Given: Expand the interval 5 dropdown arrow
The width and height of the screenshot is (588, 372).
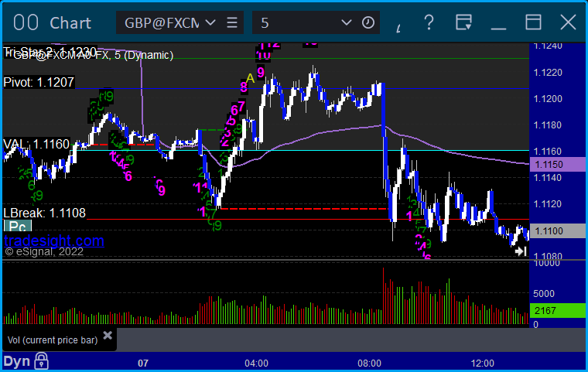Looking at the screenshot, I should [346, 22].
